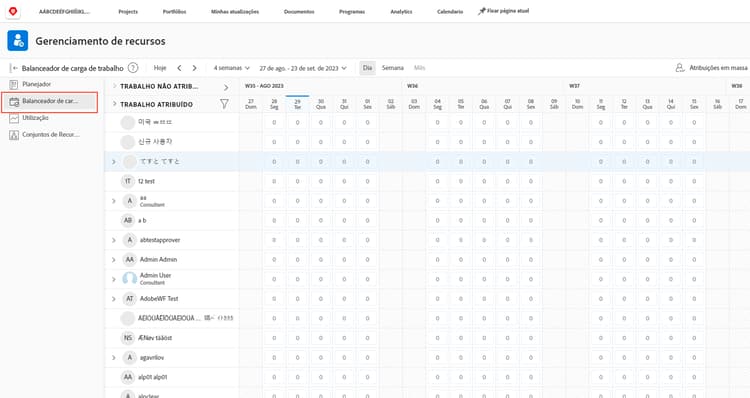The height and width of the screenshot is (398, 750).
Task: Open the Portfólios menu
Action: click(x=174, y=11)
